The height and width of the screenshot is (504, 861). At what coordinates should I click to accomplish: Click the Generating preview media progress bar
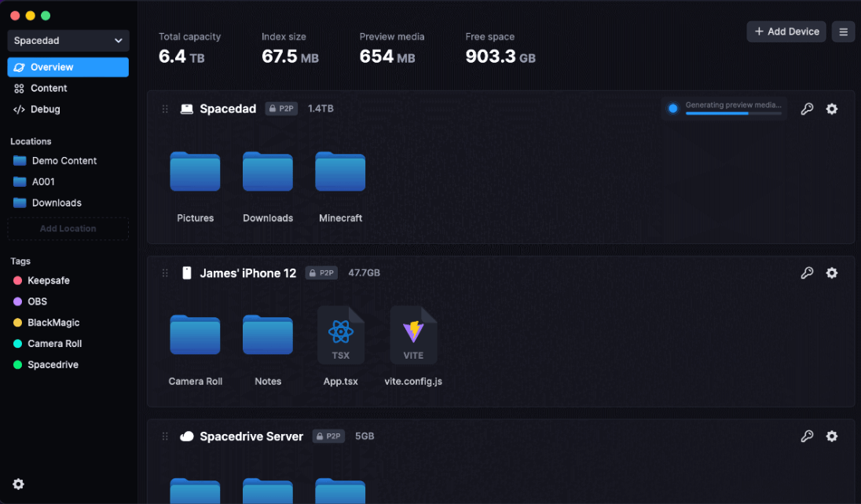point(734,114)
